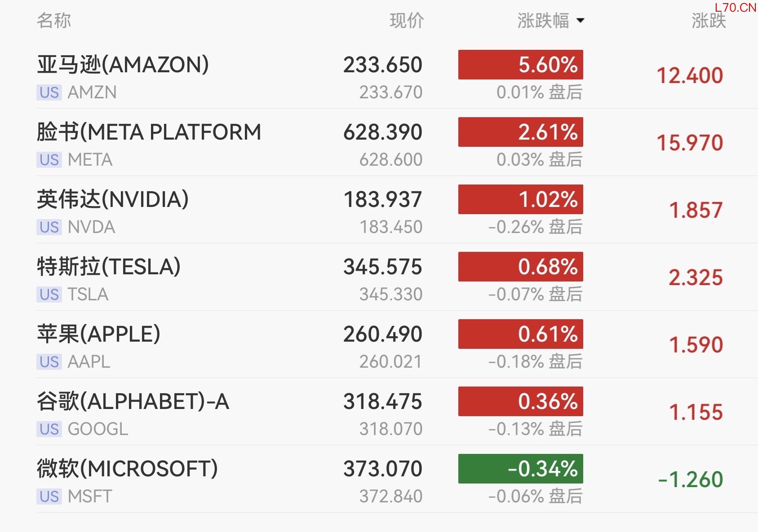Select the 特斯拉(TESLA) stock entry
Screen dimensions: 758x532
109,267
